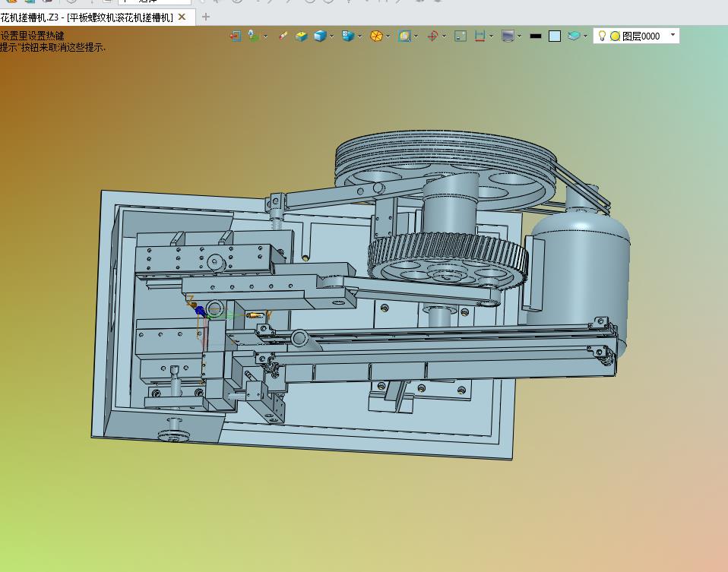Click the exit part icon in view toolbar
This screenshot has width=728, height=572.
coord(236,36)
